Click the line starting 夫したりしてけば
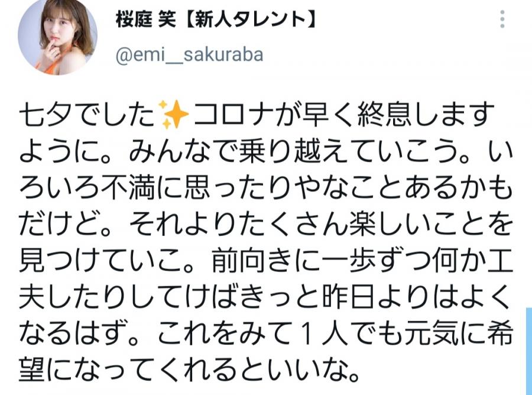Viewport: 532px width, 395px height. pyautogui.click(x=265, y=299)
